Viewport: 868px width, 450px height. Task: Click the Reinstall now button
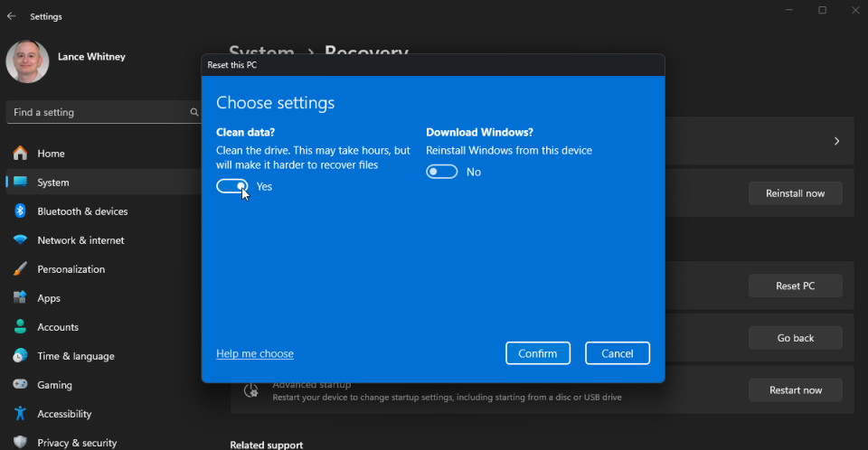coord(795,193)
